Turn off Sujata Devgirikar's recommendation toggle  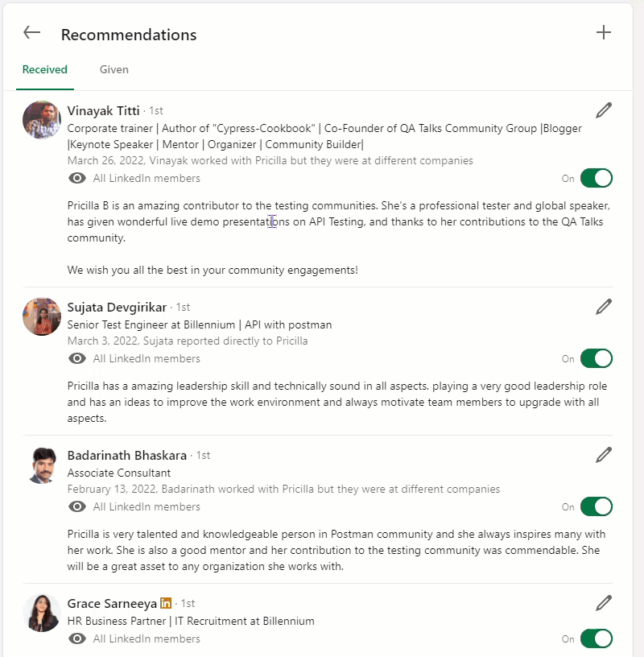(x=596, y=358)
